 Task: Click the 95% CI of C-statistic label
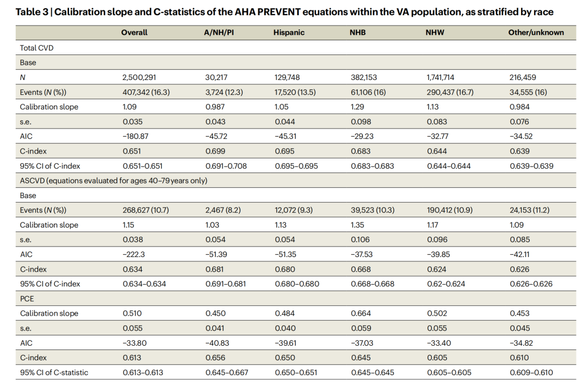[x=54, y=372]
